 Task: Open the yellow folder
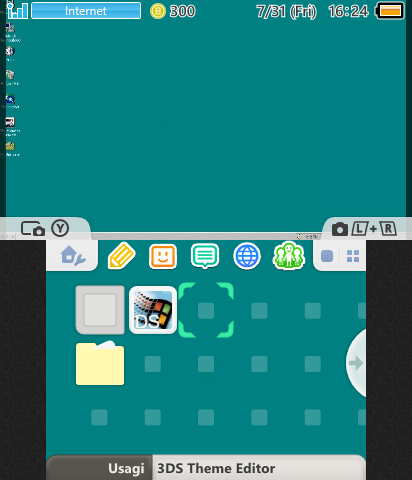[100, 363]
